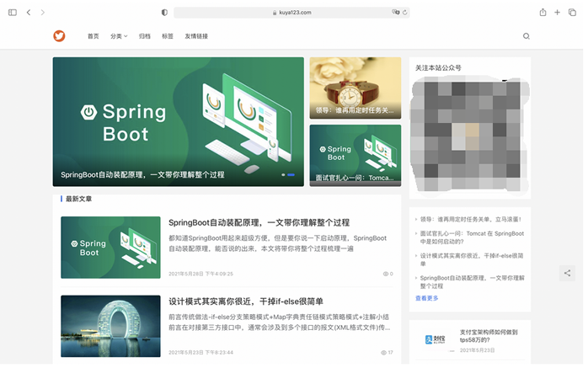Click the arch building thumbnail of second article
The width and height of the screenshot is (588, 373).
(x=110, y=326)
